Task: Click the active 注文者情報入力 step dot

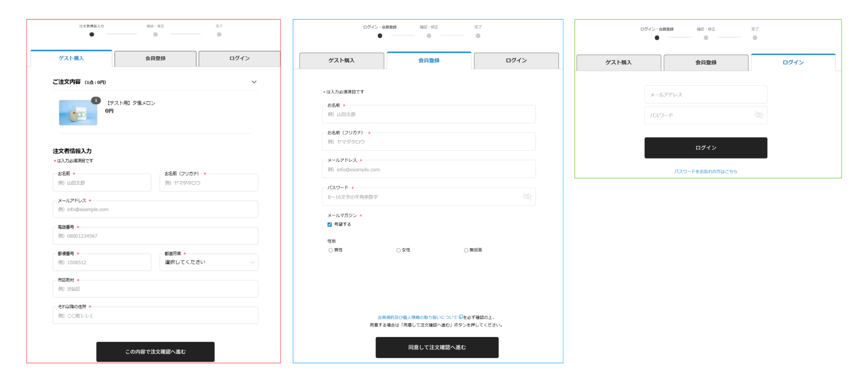Action: (x=92, y=35)
